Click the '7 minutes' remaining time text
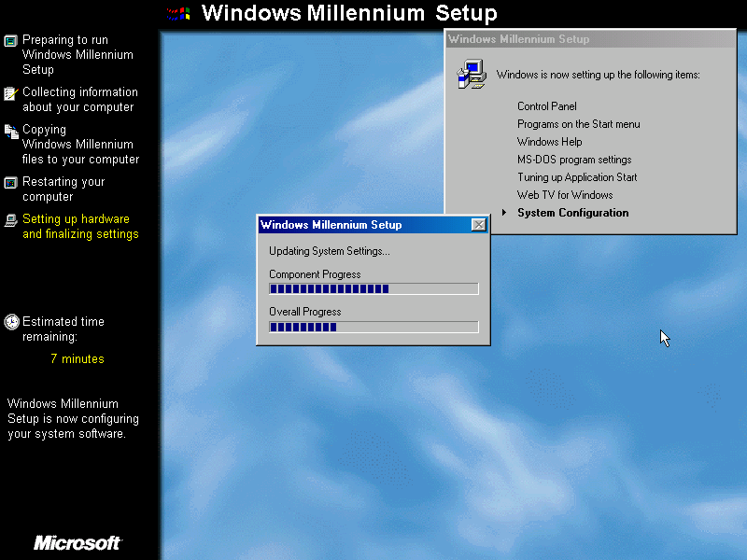 [78, 358]
